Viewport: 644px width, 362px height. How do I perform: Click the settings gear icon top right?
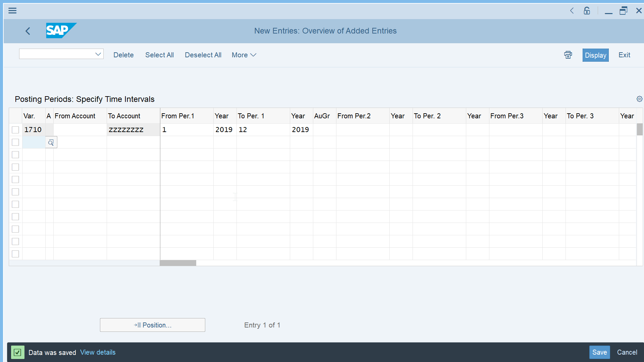coord(640,99)
